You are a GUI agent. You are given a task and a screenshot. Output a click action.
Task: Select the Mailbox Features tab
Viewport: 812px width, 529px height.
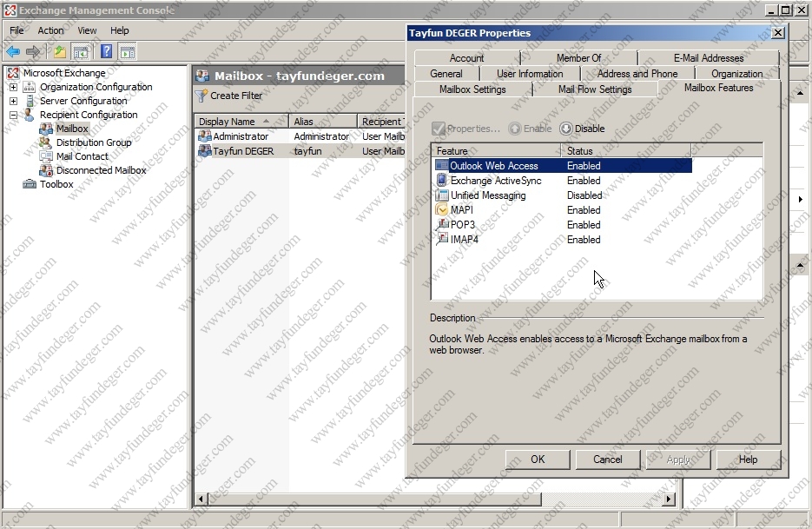coord(719,88)
